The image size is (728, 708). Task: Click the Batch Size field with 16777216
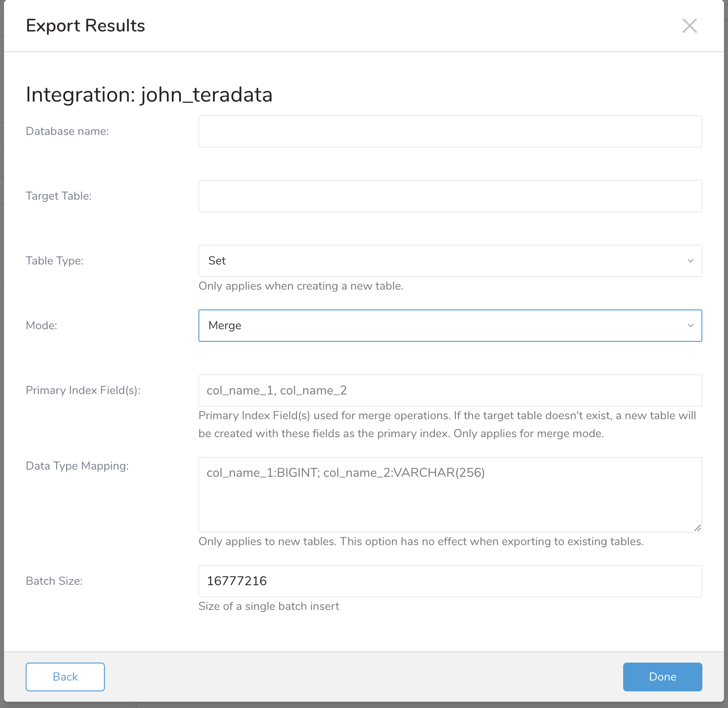pos(450,581)
